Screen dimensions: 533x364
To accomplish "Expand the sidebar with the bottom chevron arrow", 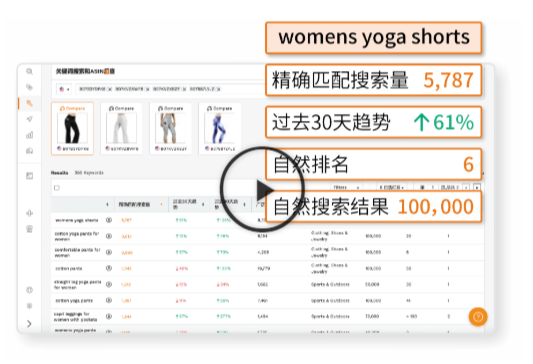I will (29, 324).
